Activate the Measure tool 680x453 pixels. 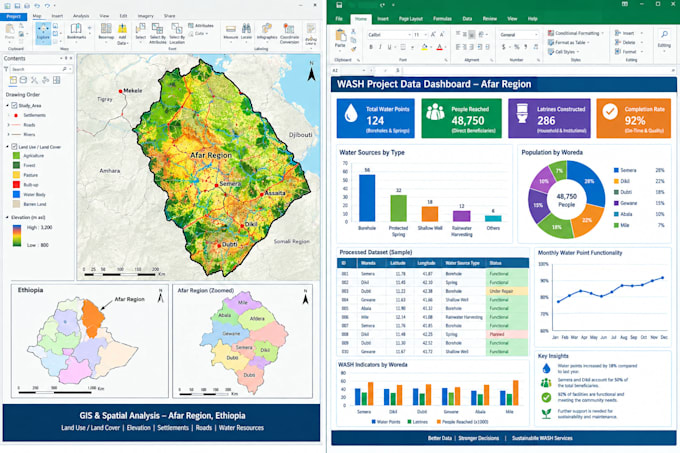tap(231, 32)
